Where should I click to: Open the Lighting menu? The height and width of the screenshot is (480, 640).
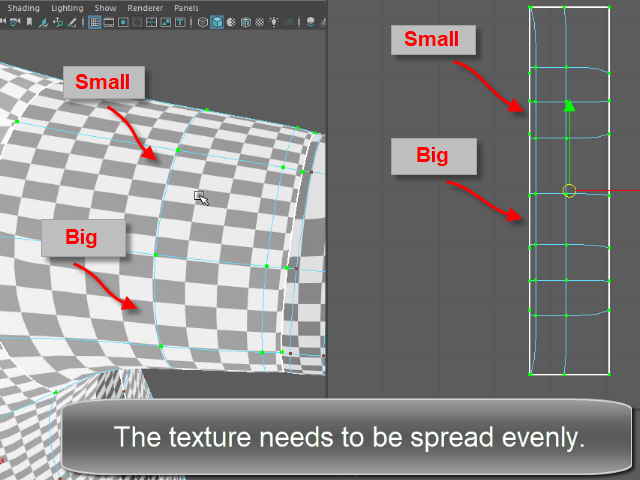pos(68,8)
